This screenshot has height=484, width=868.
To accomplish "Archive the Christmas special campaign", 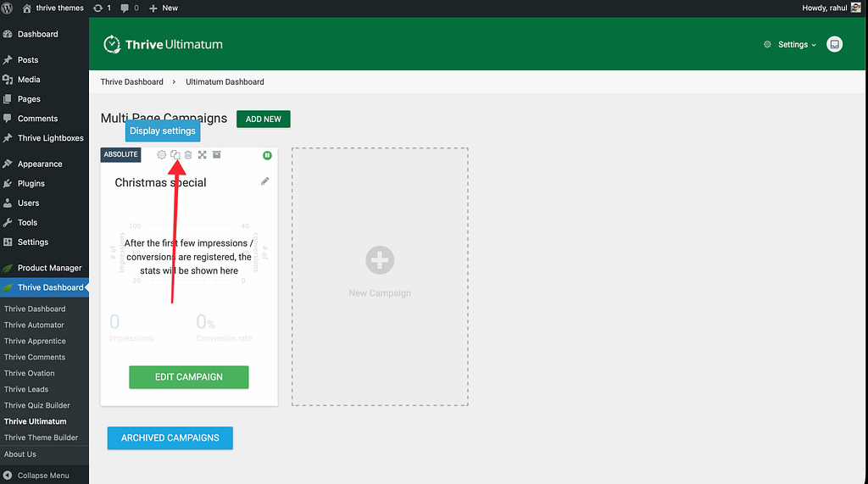I will pos(216,155).
